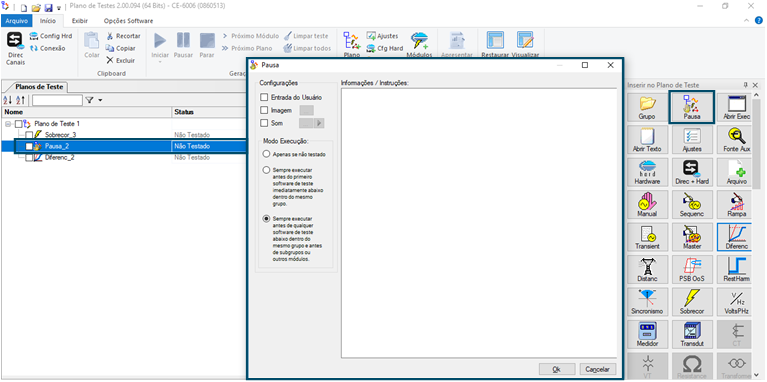Insert Transdut test module
This screenshot has height=382, width=767.
click(692, 334)
